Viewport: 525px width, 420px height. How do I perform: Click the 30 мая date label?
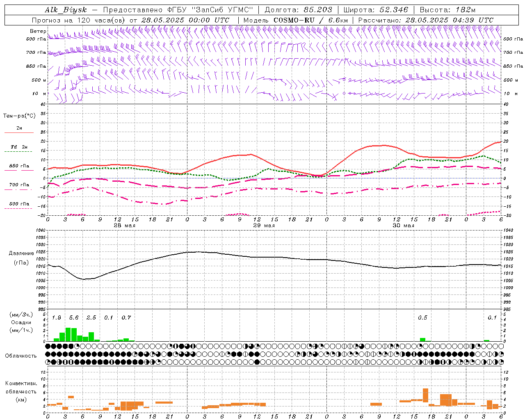tap(403, 226)
